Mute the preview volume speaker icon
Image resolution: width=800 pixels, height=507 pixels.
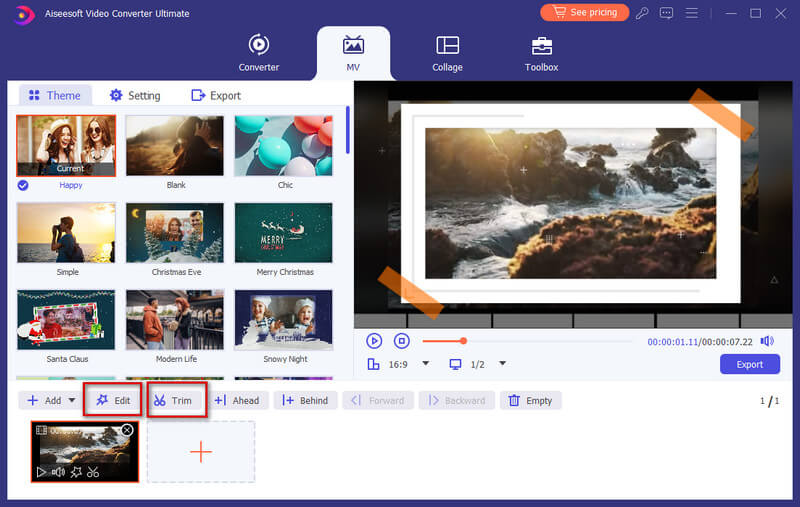coord(767,341)
